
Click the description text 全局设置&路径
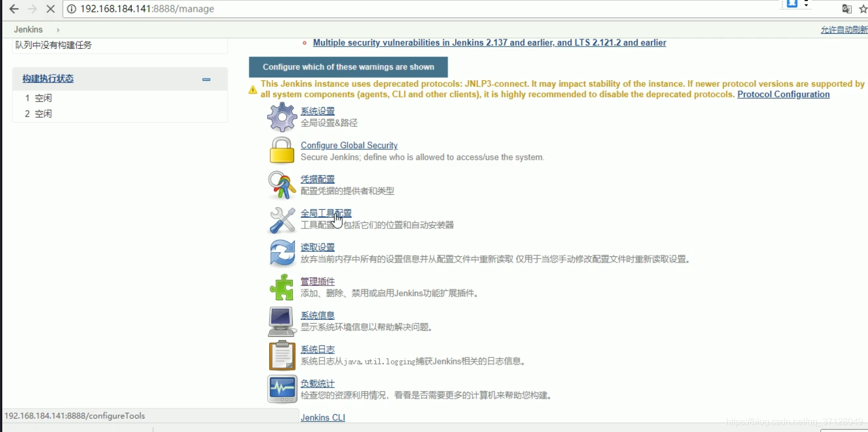coord(329,123)
